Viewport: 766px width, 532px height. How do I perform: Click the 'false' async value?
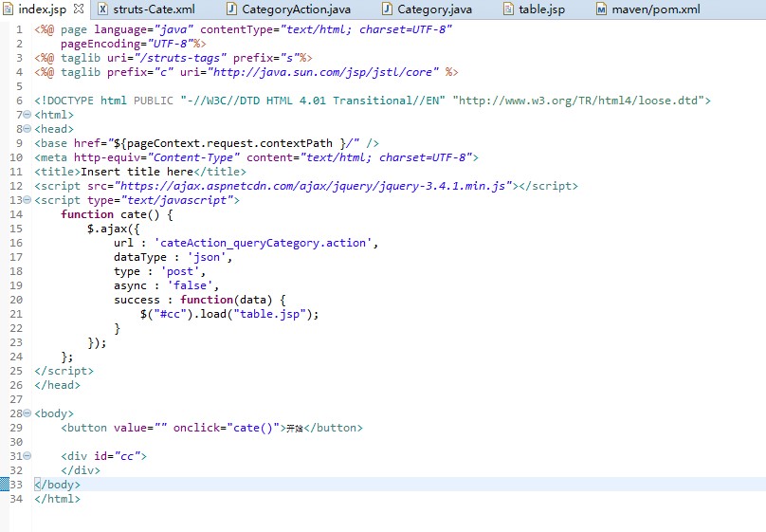(x=190, y=285)
